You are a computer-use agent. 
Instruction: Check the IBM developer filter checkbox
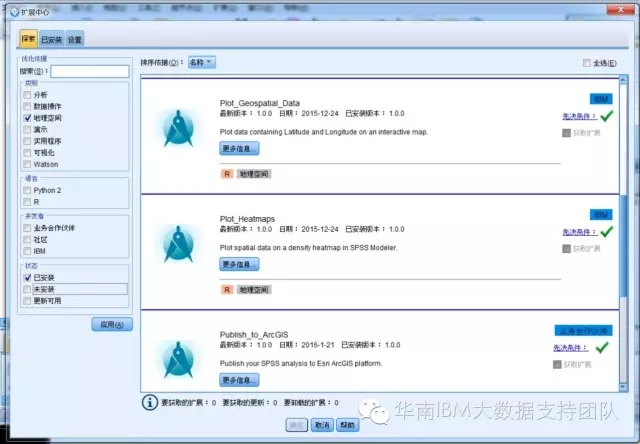pyautogui.click(x=27, y=251)
